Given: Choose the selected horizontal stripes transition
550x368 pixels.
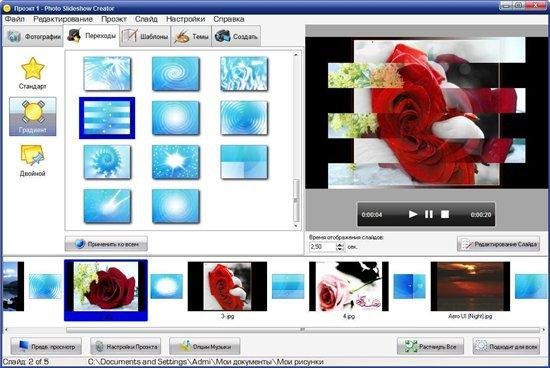Looking at the screenshot, I should tap(107, 118).
